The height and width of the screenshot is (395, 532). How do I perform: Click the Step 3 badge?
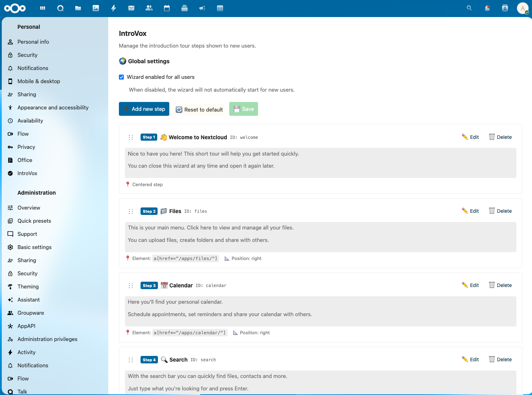(149, 286)
